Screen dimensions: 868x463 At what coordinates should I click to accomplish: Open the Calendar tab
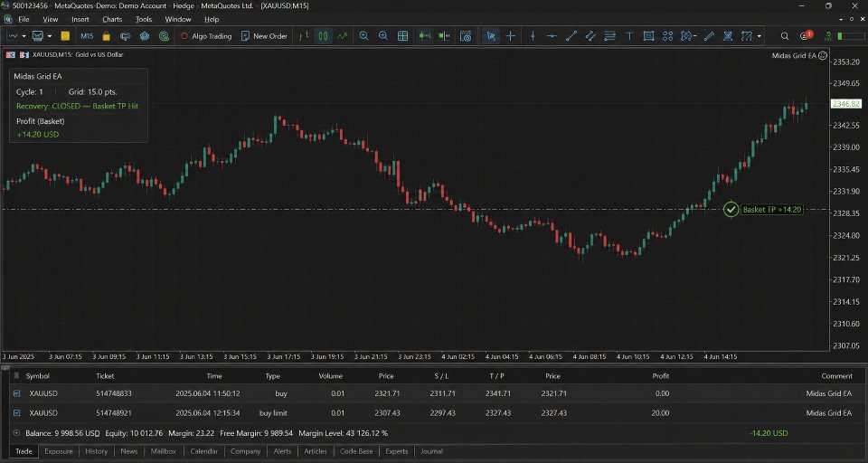point(204,451)
